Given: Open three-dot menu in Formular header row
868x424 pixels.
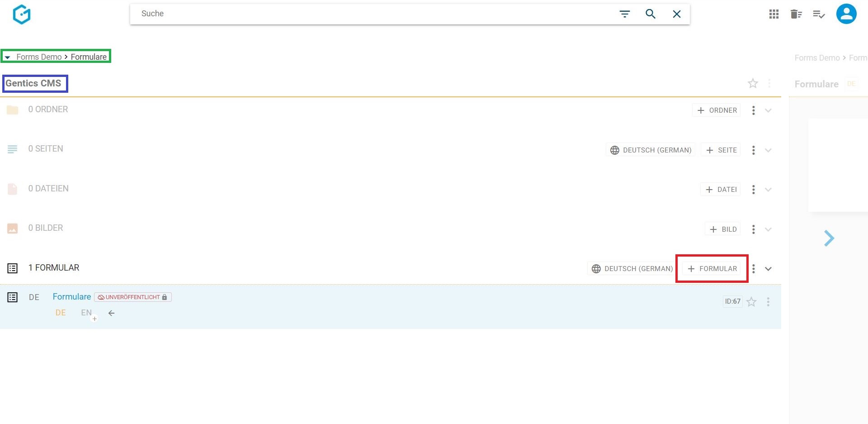Looking at the screenshot, I should tap(753, 269).
